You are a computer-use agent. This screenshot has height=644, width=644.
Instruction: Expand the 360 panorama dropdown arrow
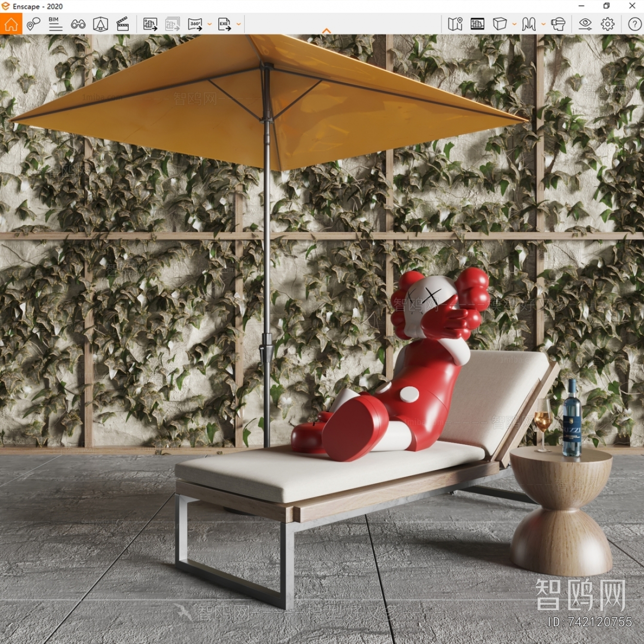tap(210, 24)
